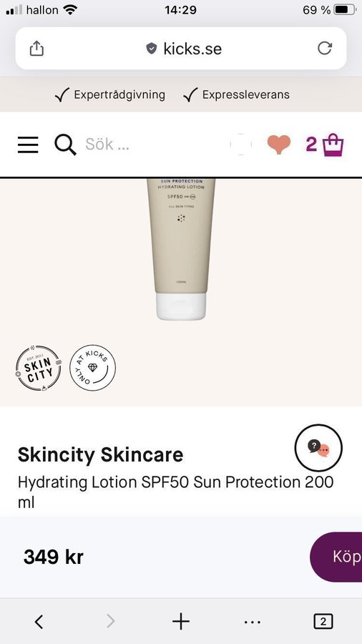Tap the magnifying glass search icon
362x644 pixels.
coord(65,145)
